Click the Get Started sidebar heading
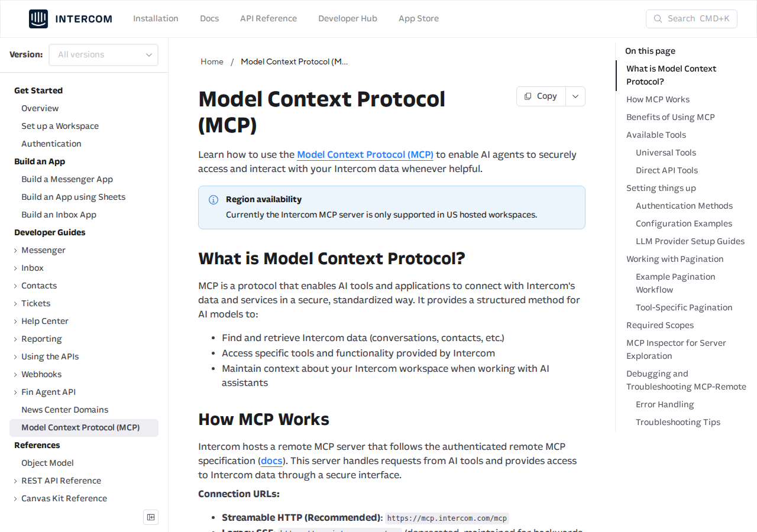Viewport: 757px width, 532px height. point(38,90)
